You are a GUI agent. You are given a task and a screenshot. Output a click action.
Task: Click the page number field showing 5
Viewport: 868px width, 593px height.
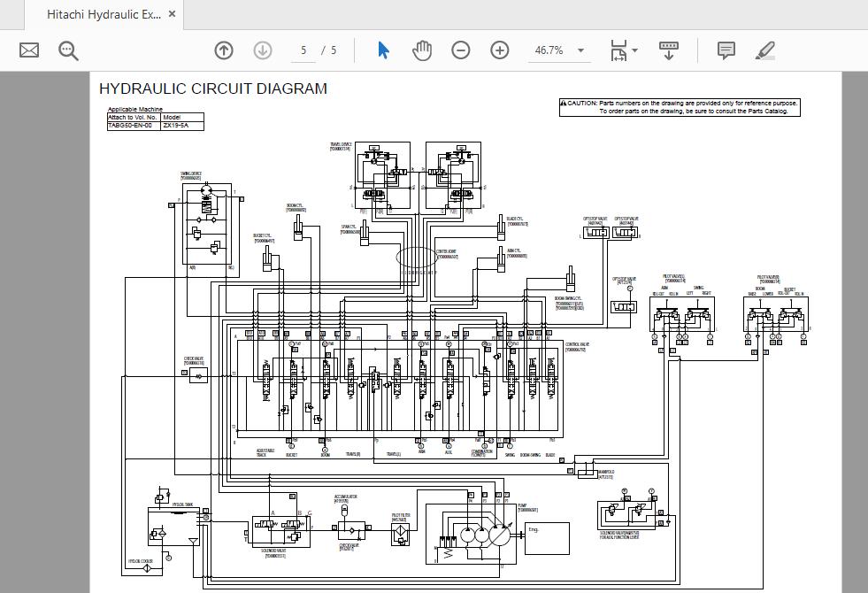tap(303, 50)
